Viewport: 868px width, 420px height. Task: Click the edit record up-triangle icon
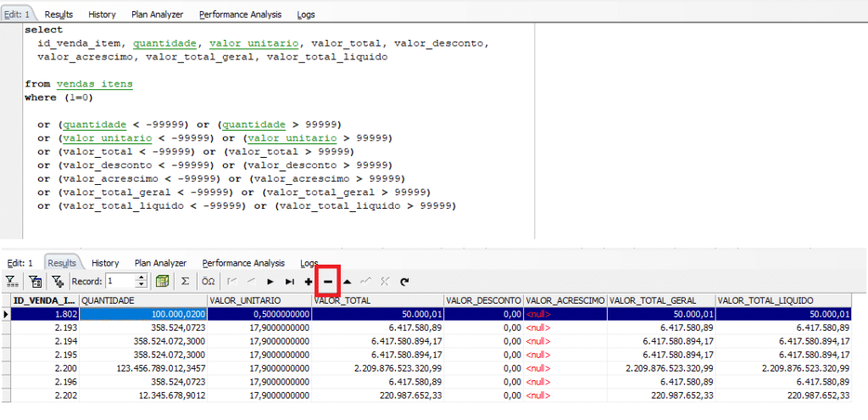(347, 281)
